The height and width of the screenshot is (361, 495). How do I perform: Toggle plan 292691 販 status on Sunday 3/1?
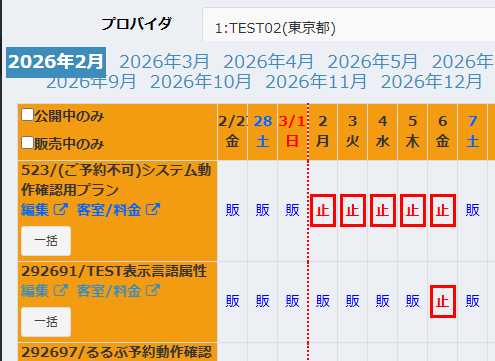(x=293, y=301)
